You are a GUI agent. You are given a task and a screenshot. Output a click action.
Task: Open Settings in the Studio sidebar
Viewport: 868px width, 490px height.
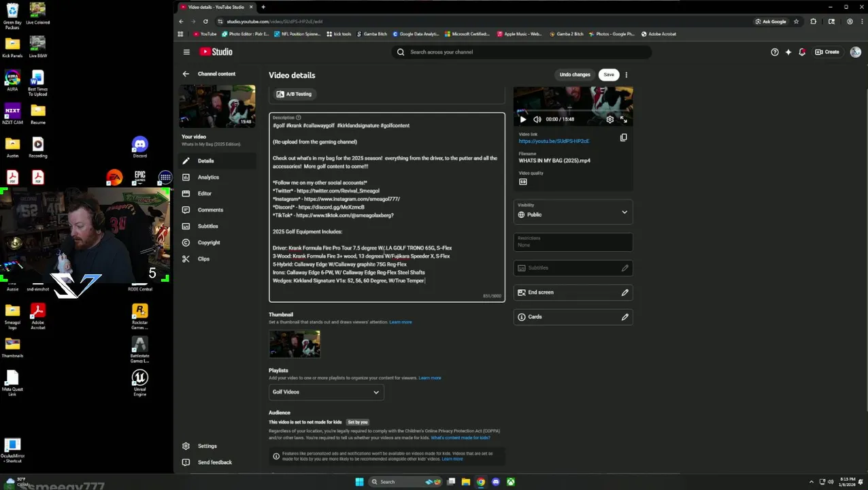217,446
